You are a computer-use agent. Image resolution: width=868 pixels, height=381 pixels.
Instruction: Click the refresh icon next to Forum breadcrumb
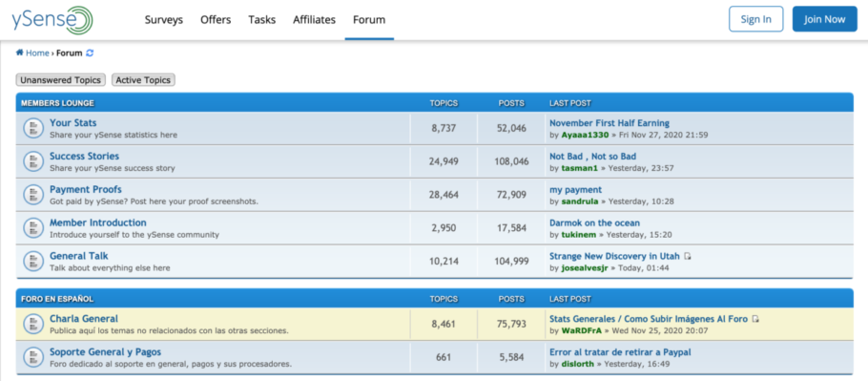90,53
